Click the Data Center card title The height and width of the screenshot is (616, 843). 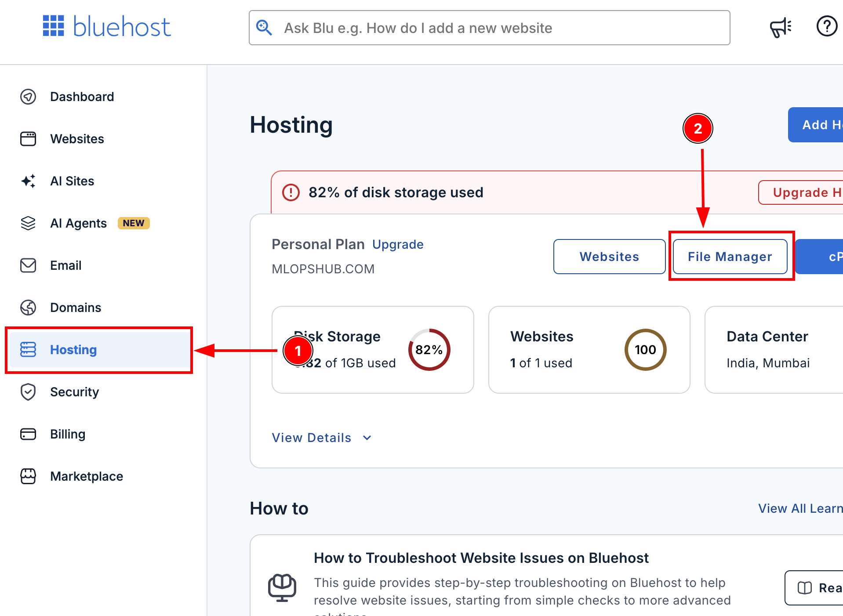pyautogui.click(x=767, y=337)
